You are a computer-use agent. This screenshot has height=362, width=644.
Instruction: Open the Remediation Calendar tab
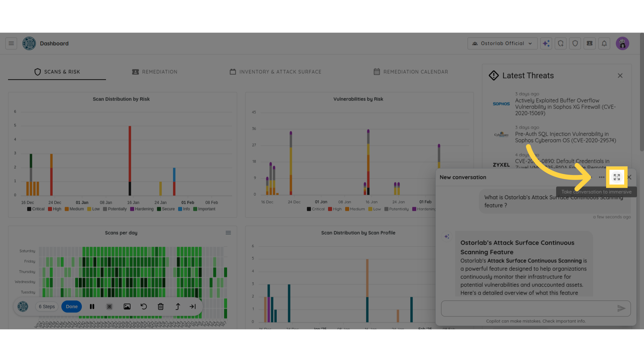411,72
